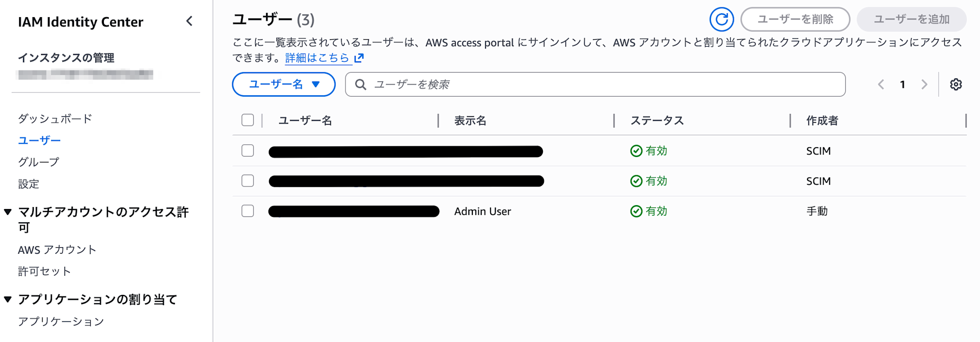Open 設定 in sidebar

[x=28, y=184]
